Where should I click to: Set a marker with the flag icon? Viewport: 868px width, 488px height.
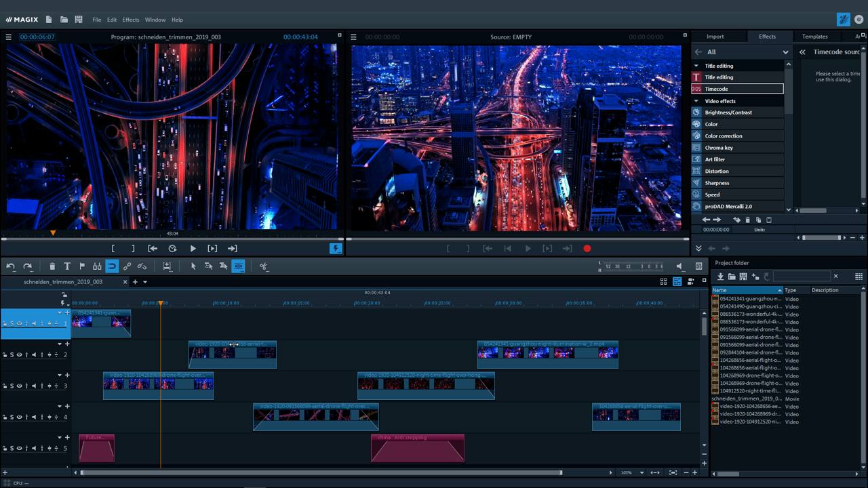[82, 266]
